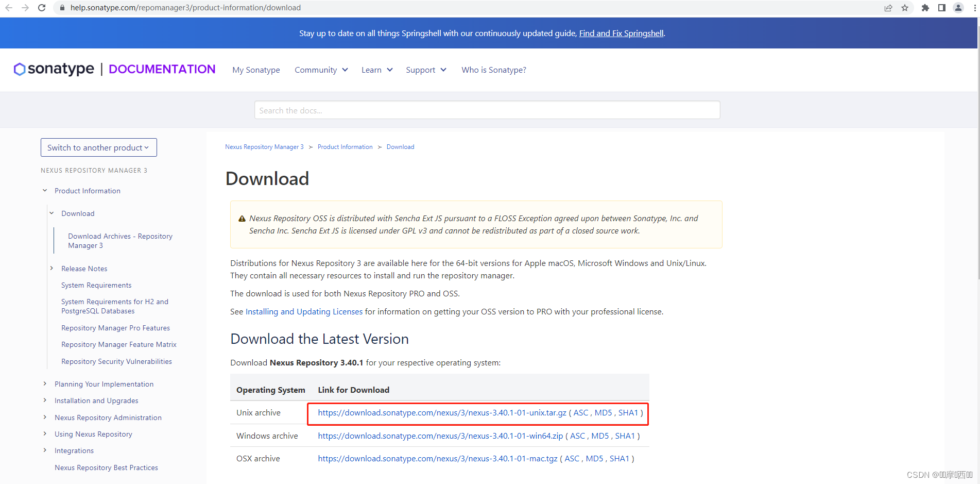
Task: Click the Download breadcrumb
Action: click(x=400, y=147)
